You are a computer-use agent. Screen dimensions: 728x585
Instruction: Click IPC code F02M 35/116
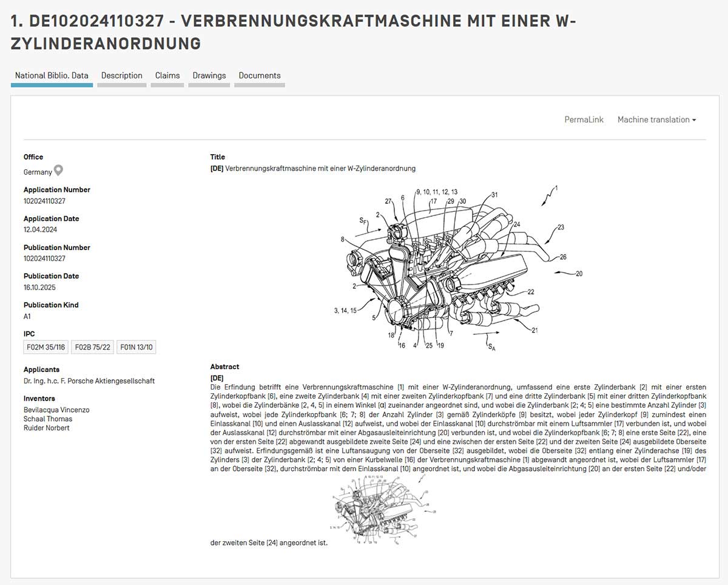tap(45, 347)
